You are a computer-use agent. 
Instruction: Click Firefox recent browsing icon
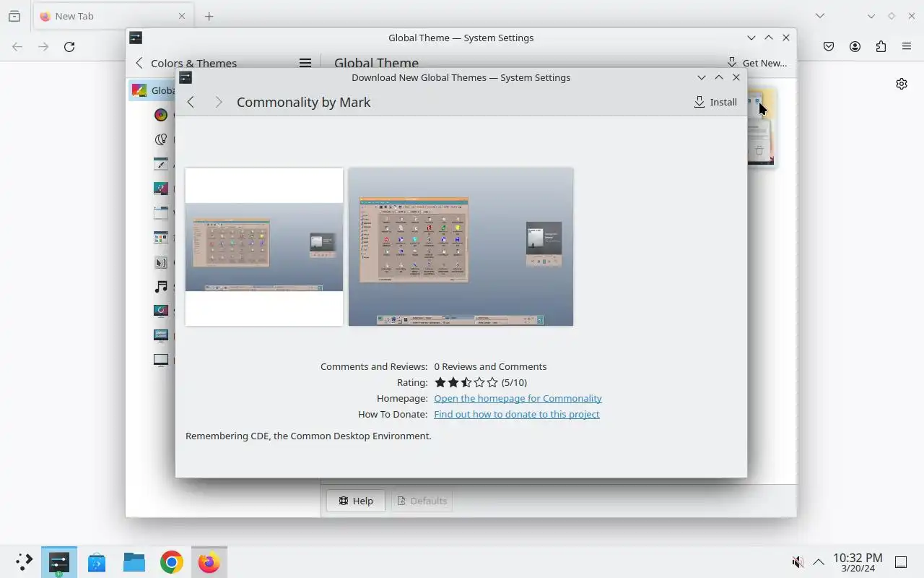tap(14, 16)
